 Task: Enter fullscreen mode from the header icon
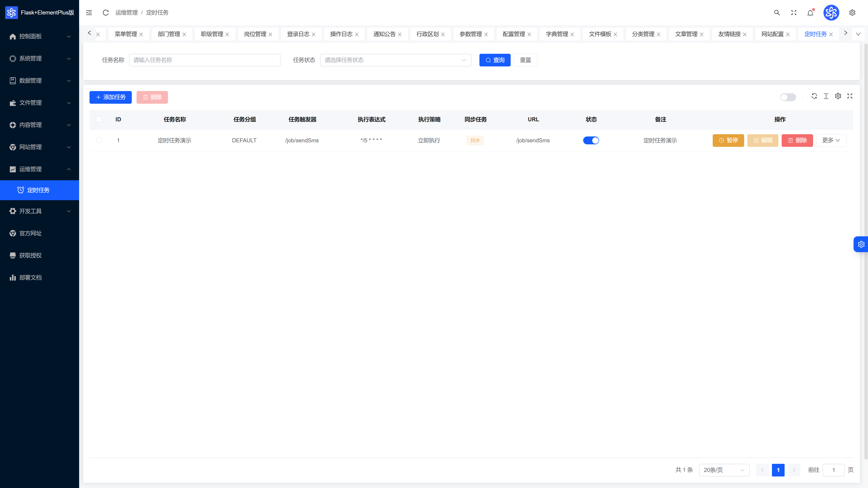(x=794, y=12)
